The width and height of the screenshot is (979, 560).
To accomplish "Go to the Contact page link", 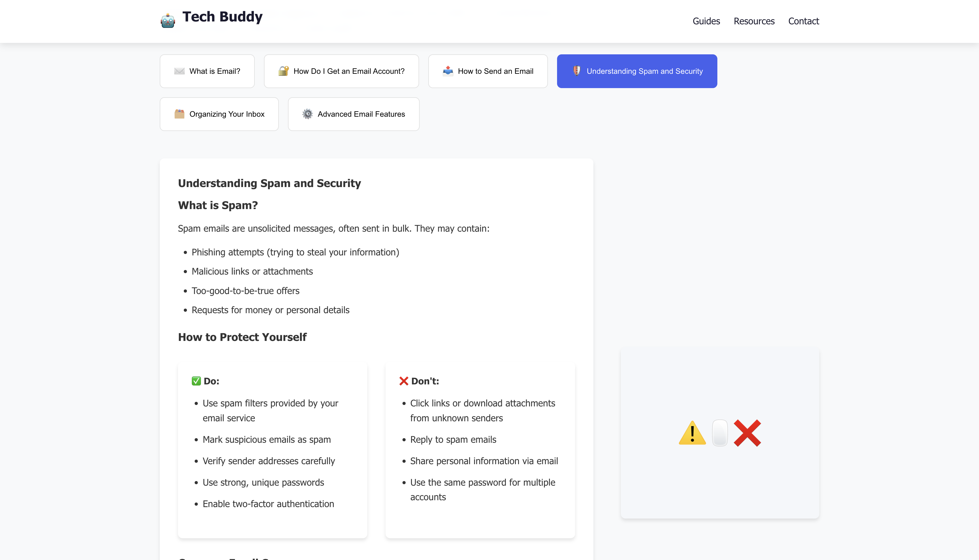I will click(x=804, y=21).
